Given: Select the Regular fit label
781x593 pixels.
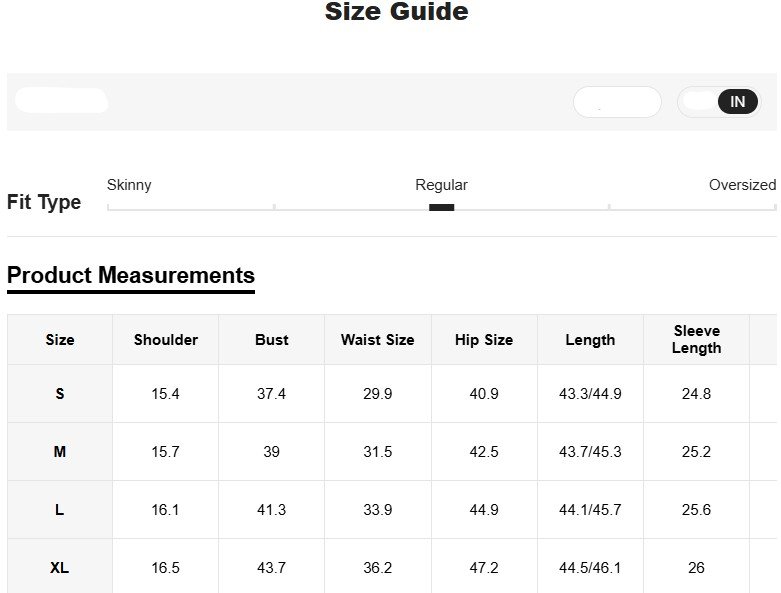Looking at the screenshot, I should pyautogui.click(x=441, y=185).
